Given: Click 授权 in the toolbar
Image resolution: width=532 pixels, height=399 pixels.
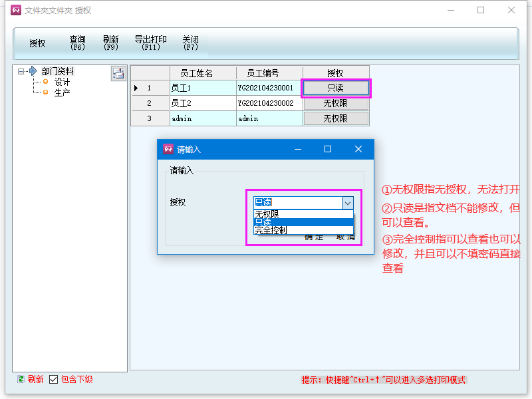Looking at the screenshot, I should pos(37,43).
